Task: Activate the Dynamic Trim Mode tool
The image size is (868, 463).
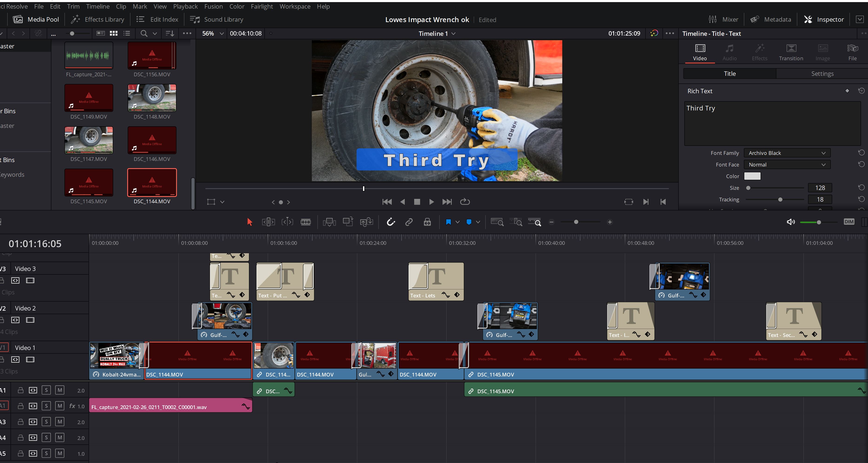Action: pos(287,222)
